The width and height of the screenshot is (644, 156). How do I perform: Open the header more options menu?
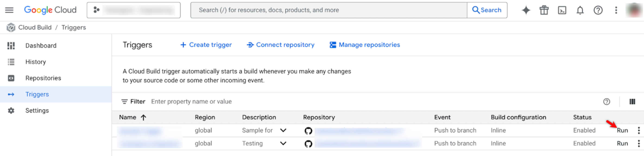[616, 10]
